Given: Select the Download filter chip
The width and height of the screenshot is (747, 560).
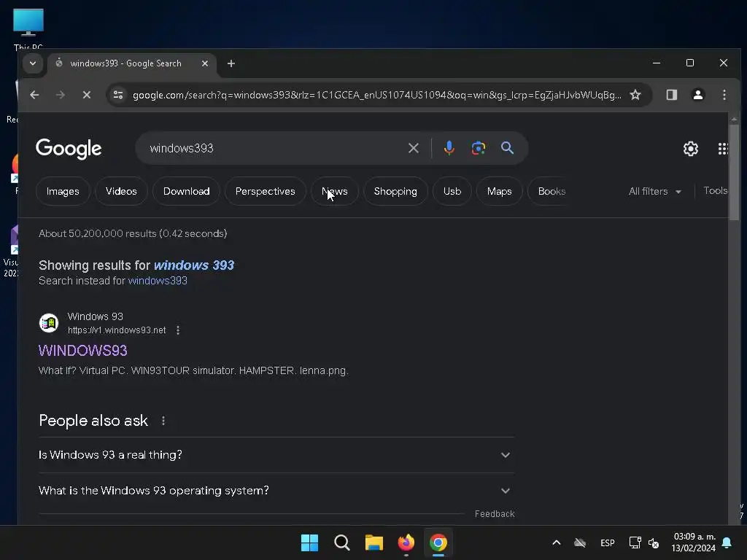Looking at the screenshot, I should tap(186, 192).
